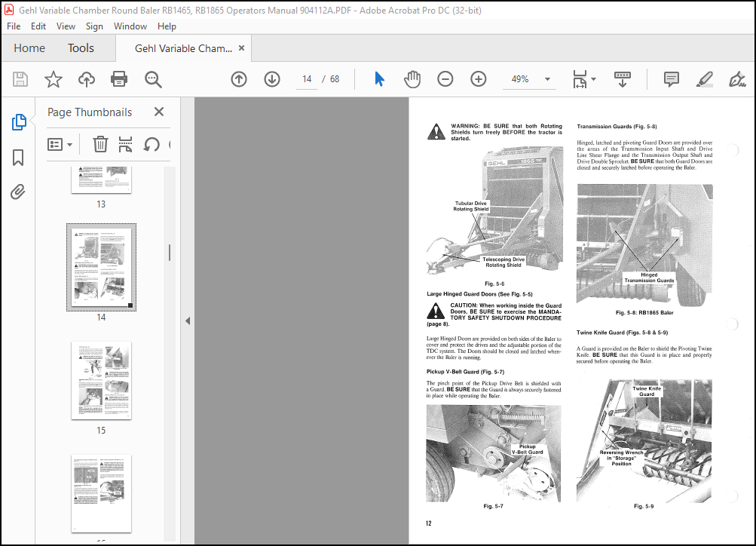
Task: Select page 14 thumbnail
Action: click(x=101, y=267)
